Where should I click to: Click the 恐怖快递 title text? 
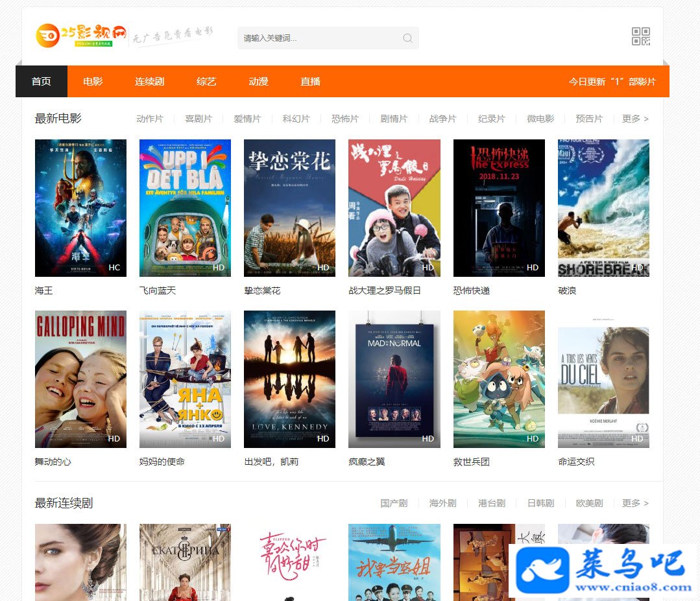pos(472,290)
